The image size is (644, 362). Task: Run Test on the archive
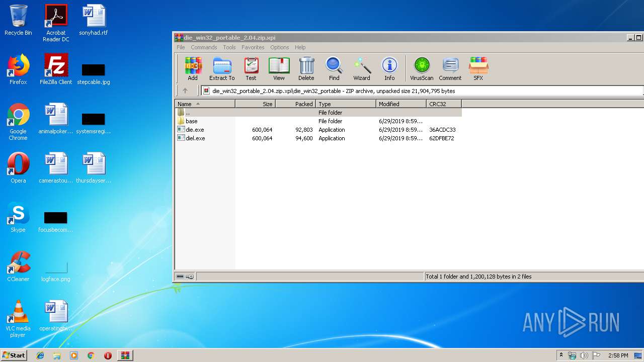[251, 68]
